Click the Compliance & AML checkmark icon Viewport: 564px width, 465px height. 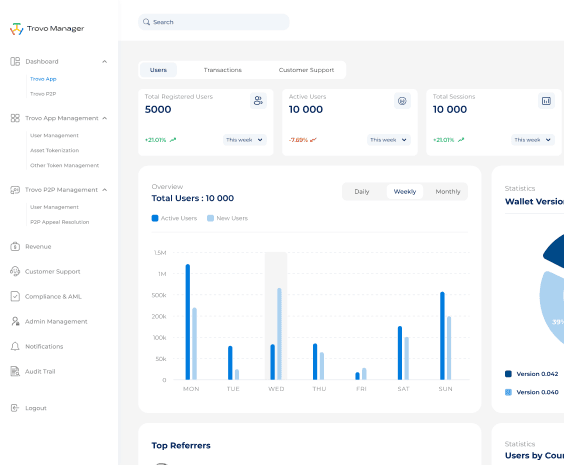click(x=15, y=296)
